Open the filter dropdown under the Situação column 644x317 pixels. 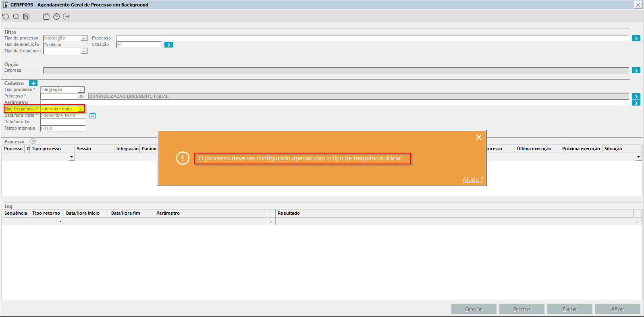click(638, 157)
